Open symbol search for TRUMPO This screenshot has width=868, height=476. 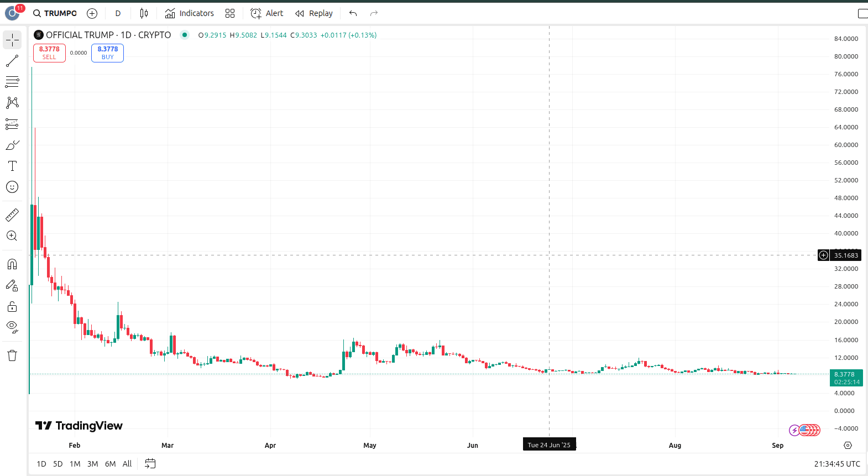pos(55,13)
